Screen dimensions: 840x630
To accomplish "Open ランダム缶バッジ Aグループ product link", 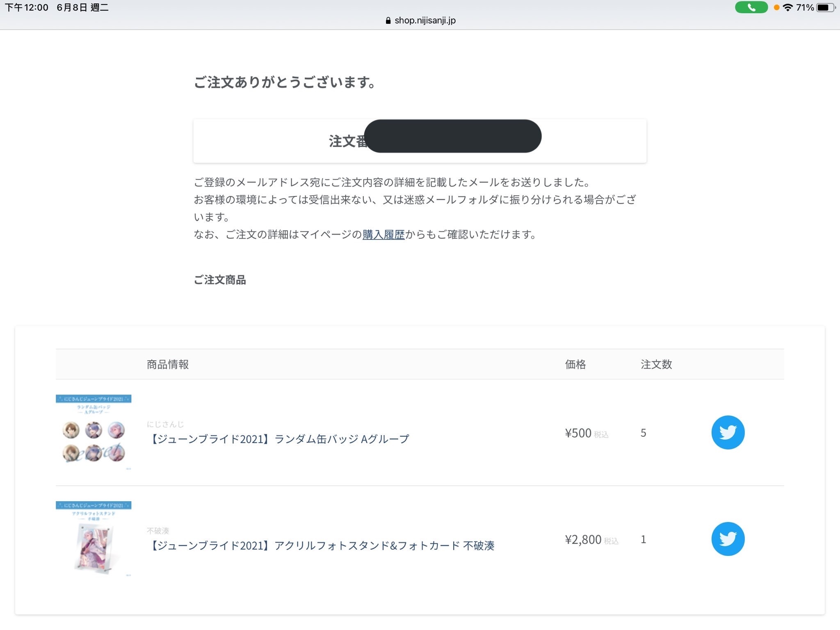I will pos(278,439).
